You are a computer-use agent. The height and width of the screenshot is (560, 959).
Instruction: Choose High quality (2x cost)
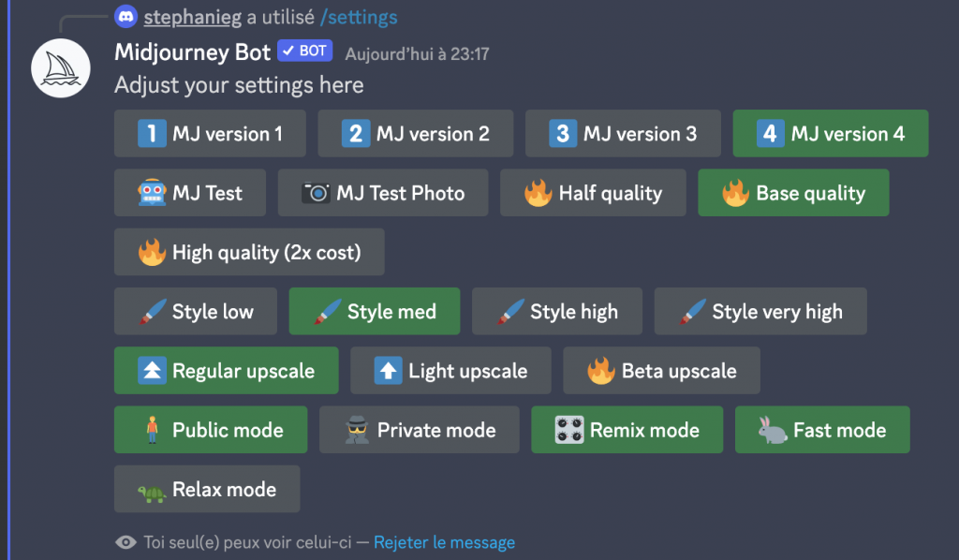[x=249, y=252]
